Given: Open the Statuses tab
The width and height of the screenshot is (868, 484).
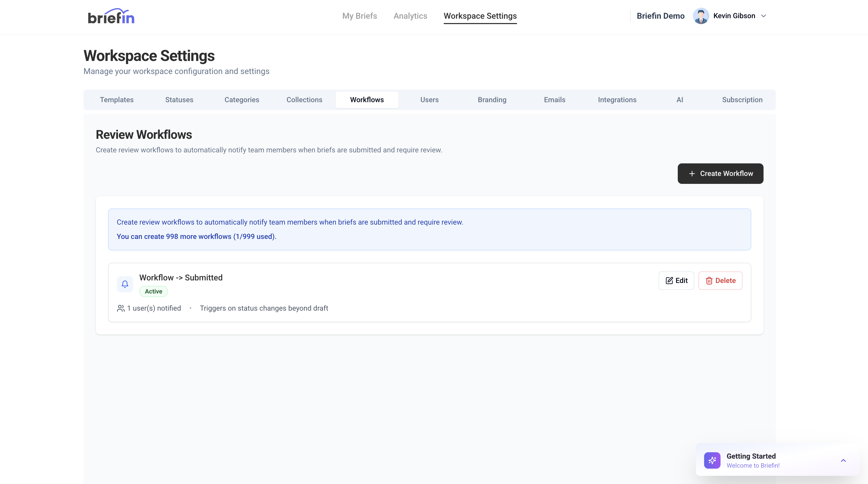Looking at the screenshot, I should click(179, 100).
